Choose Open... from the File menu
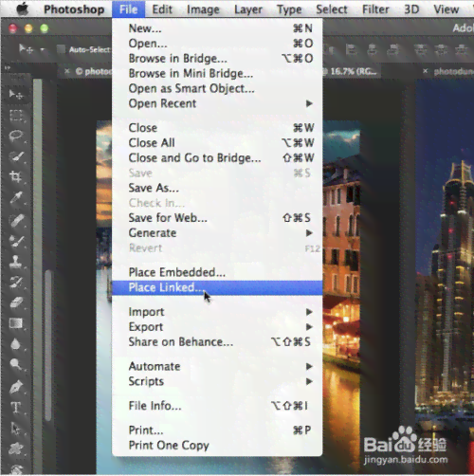Image resolution: width=474 pixels, height=476 pixels. 217,44
